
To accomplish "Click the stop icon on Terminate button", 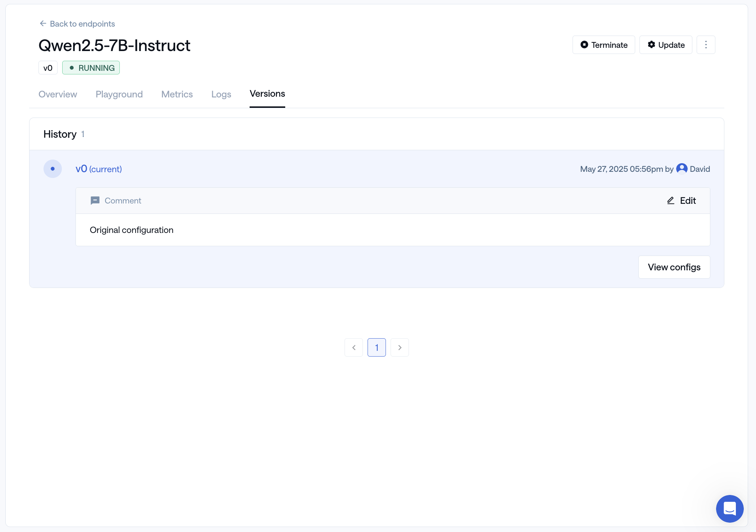I will [585, 45].
